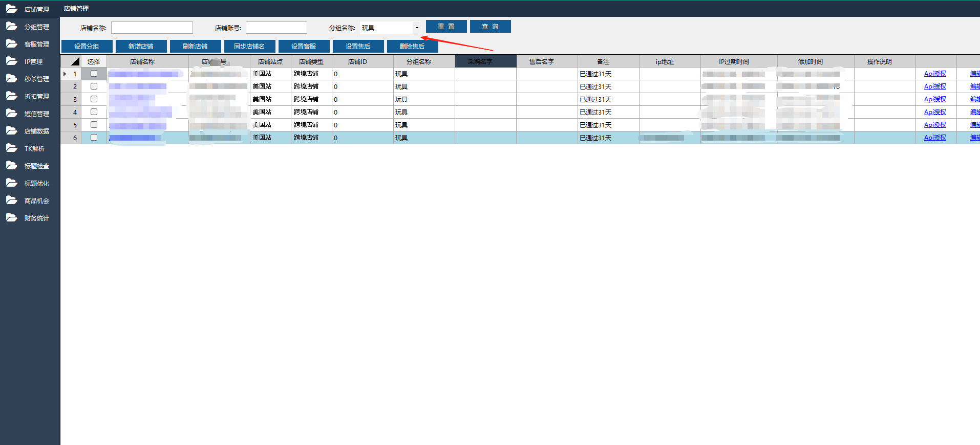Click the folder icon next to 客服管理
Image resolution: width=980 pixels, height=445 pixels.
[11, 44]
